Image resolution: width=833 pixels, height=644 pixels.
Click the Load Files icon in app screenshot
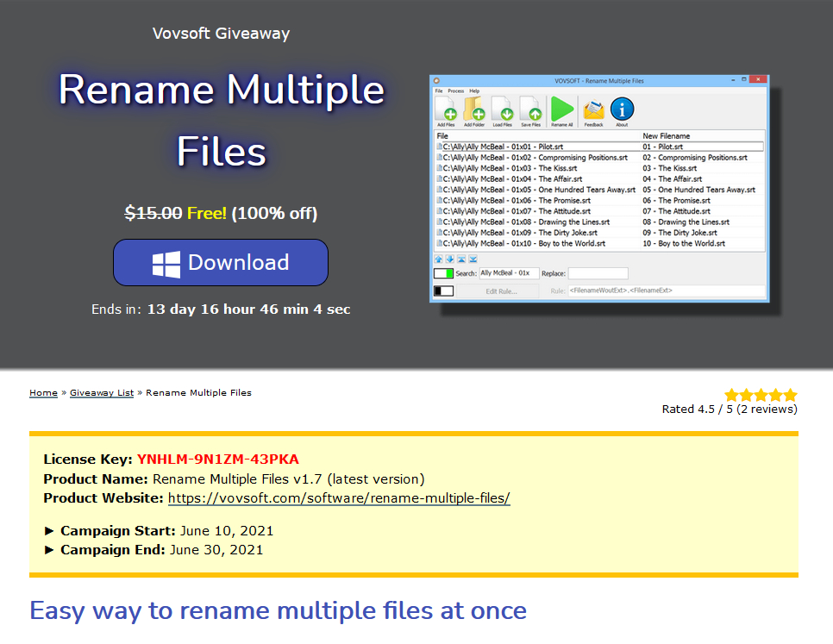tap(502, 109)
